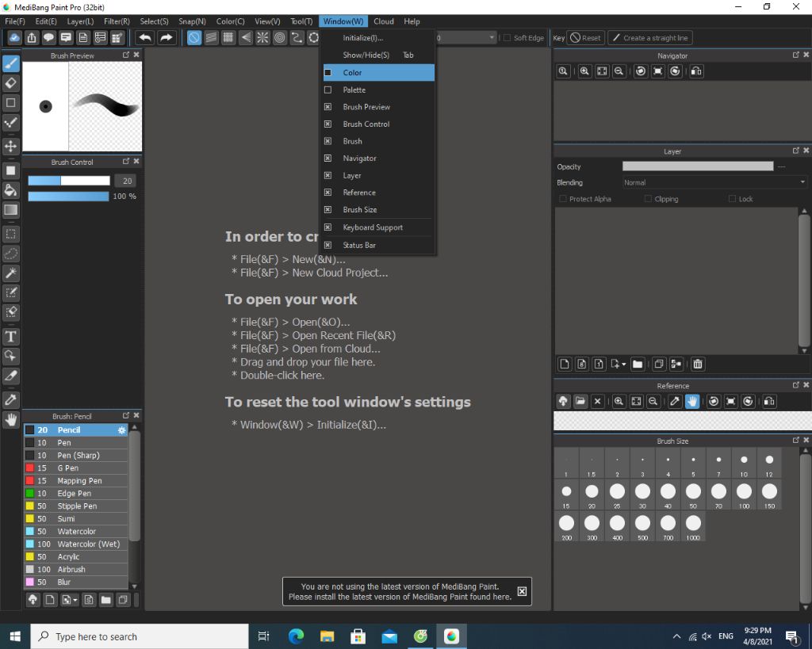Open toolbar combo box dropdown arrow

coord(492,38)
